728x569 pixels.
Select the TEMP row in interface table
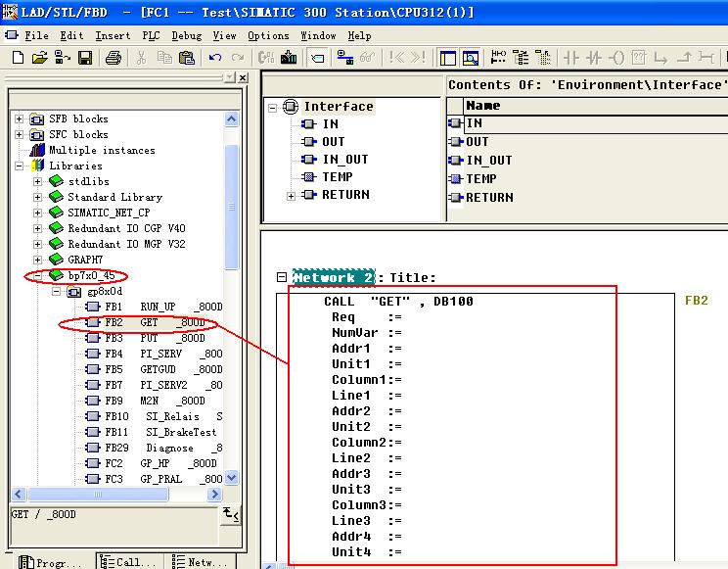[480, 178]
